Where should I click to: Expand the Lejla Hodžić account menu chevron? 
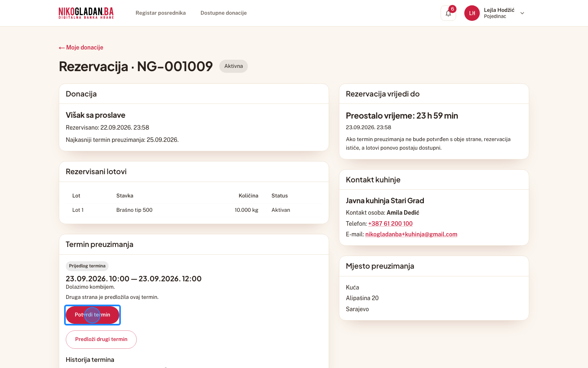coord(522,13)
